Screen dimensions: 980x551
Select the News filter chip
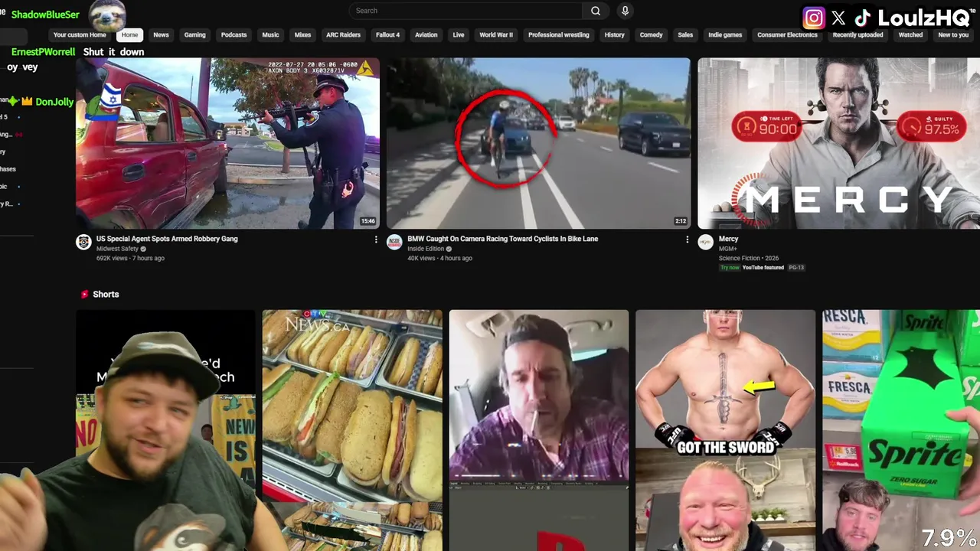[161, 35]
